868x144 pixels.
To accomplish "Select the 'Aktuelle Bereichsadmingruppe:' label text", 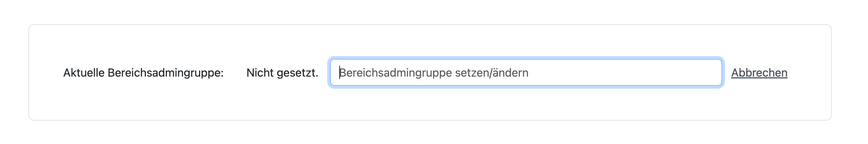I will point(143,73).
